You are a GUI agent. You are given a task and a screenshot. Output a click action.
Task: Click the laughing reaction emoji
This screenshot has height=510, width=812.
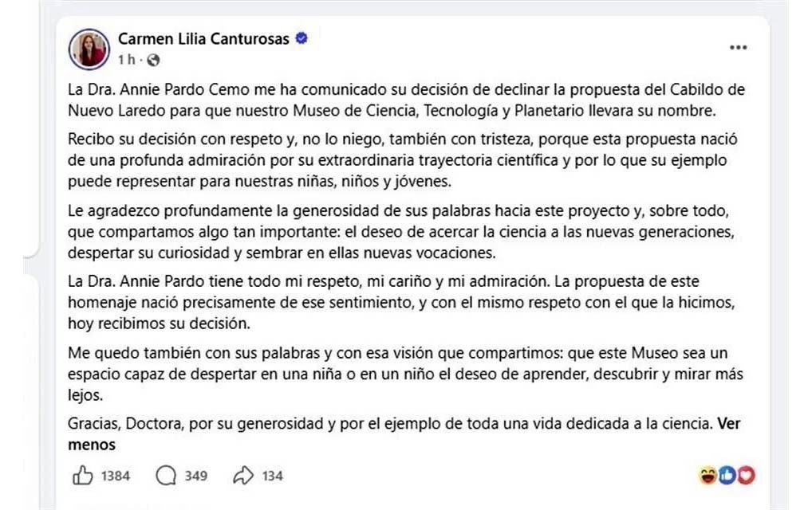click(708, 475)
